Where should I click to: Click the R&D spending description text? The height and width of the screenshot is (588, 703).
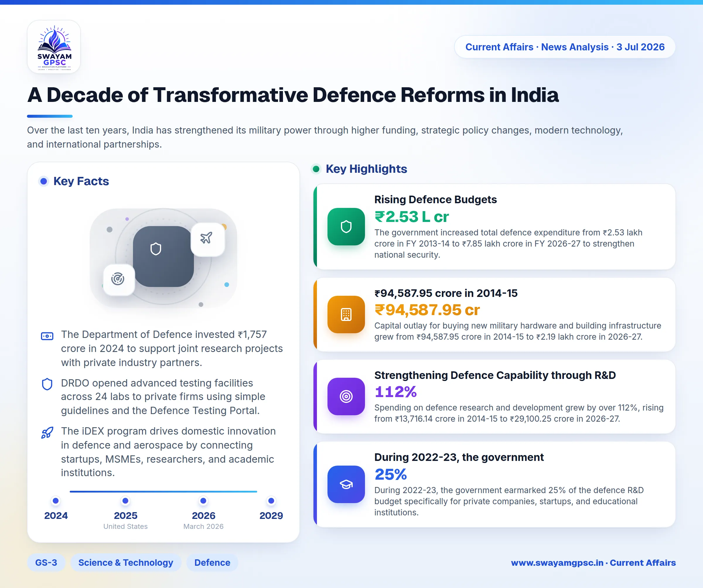coord(519,413)
